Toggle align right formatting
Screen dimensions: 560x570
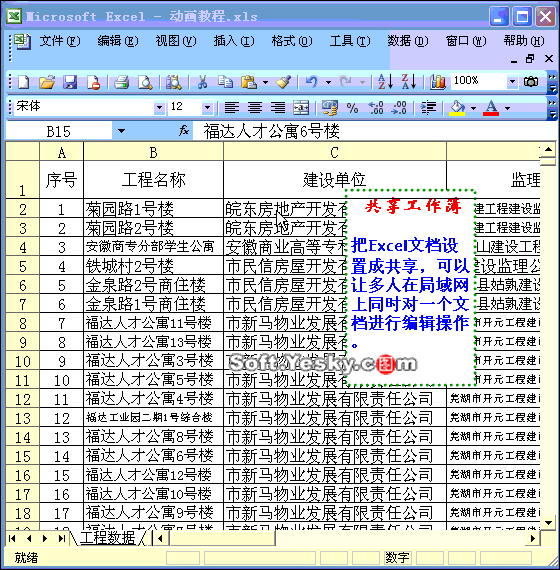point(278,108)
